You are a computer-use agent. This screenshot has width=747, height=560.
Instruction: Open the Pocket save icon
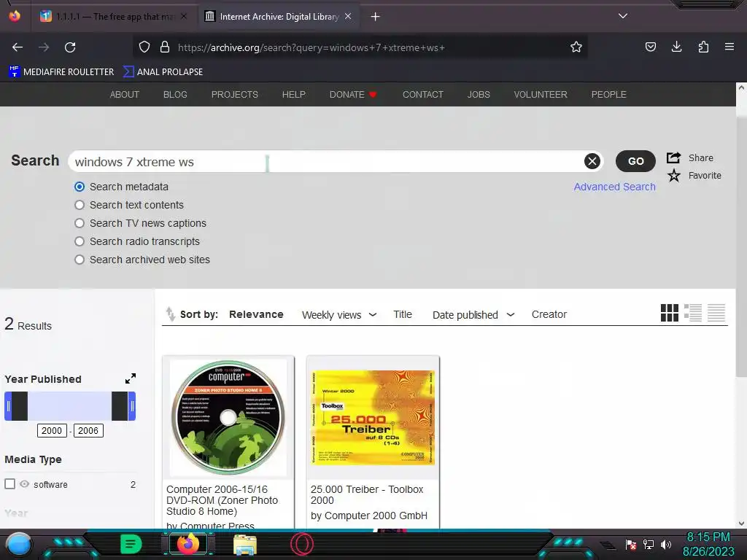tap(650, 47)
